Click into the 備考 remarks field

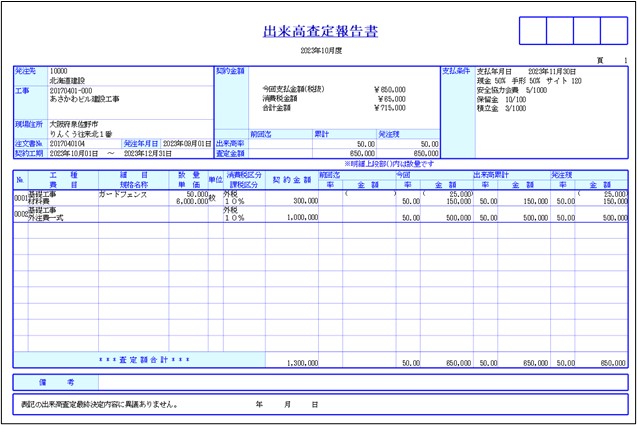tap(360, 381)
